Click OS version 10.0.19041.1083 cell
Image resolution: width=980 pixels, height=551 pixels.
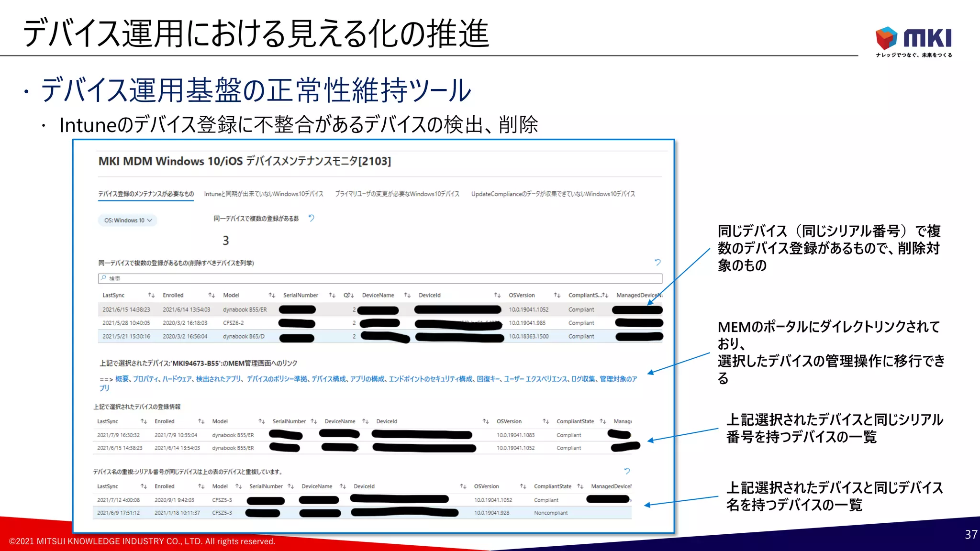click(x=515, y=435)
